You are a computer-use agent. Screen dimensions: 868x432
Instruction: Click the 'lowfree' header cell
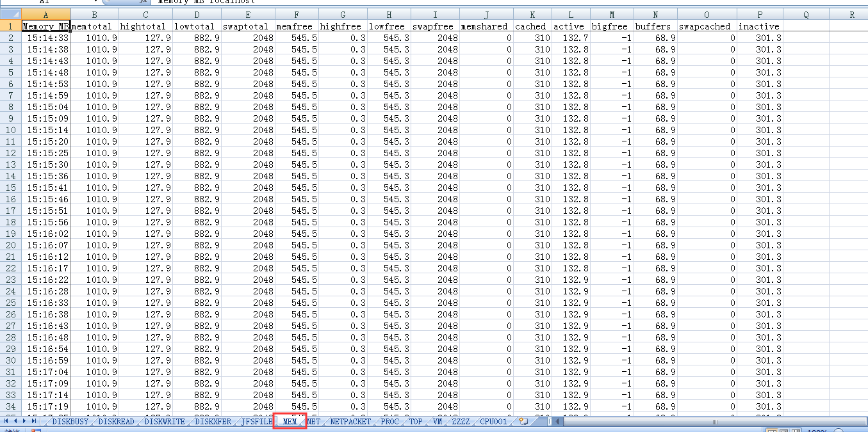(389, 26)
